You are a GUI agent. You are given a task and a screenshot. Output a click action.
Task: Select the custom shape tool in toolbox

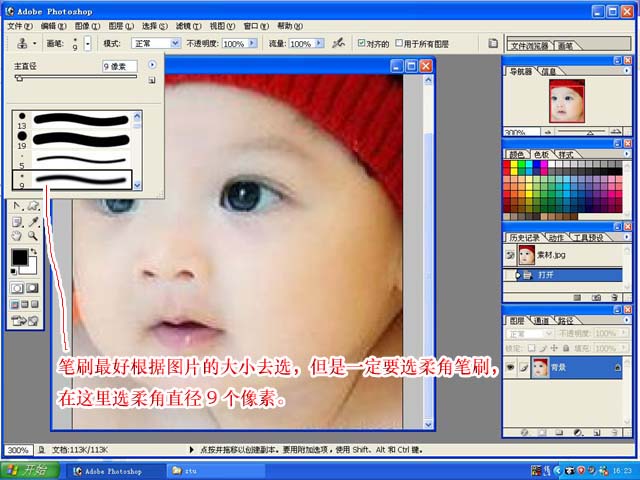tap(33, 206)
